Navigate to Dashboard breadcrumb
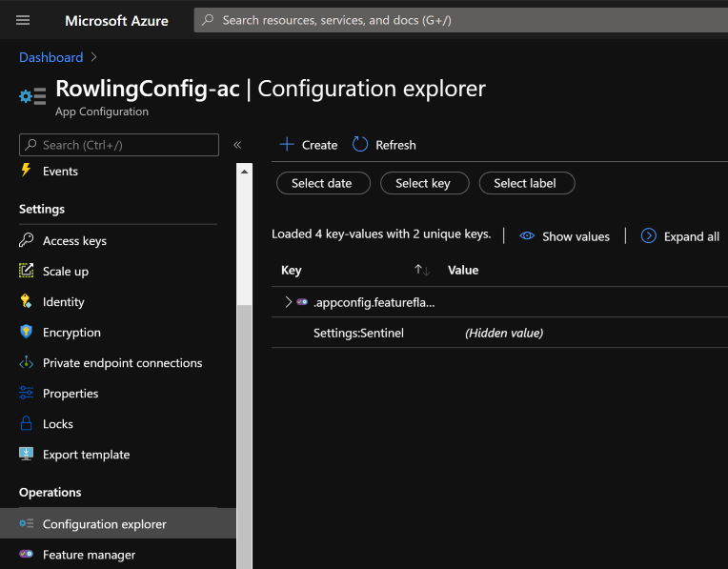The height and width of the screenshot is (569, 728). pyautogui.click(x=51, y=57)
